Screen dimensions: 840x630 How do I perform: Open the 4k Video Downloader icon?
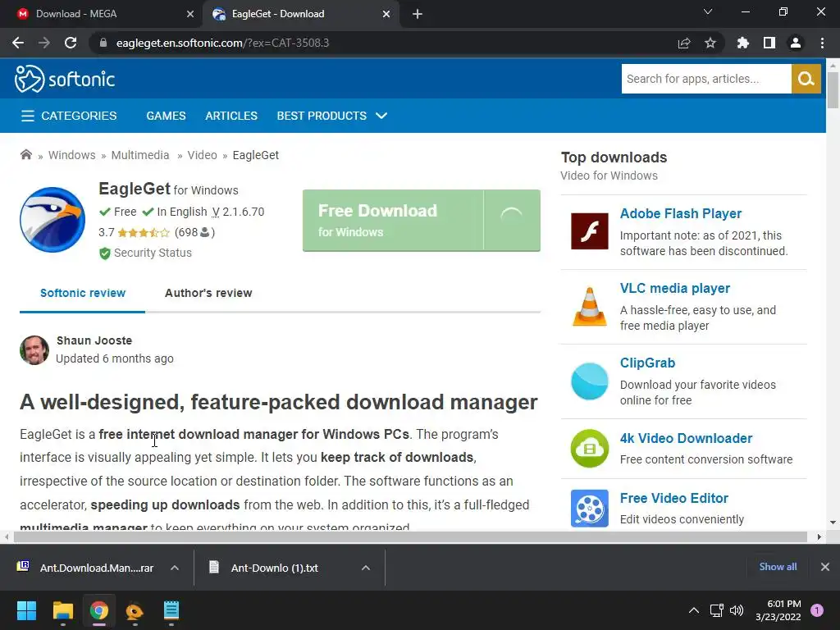coord(589,448)
